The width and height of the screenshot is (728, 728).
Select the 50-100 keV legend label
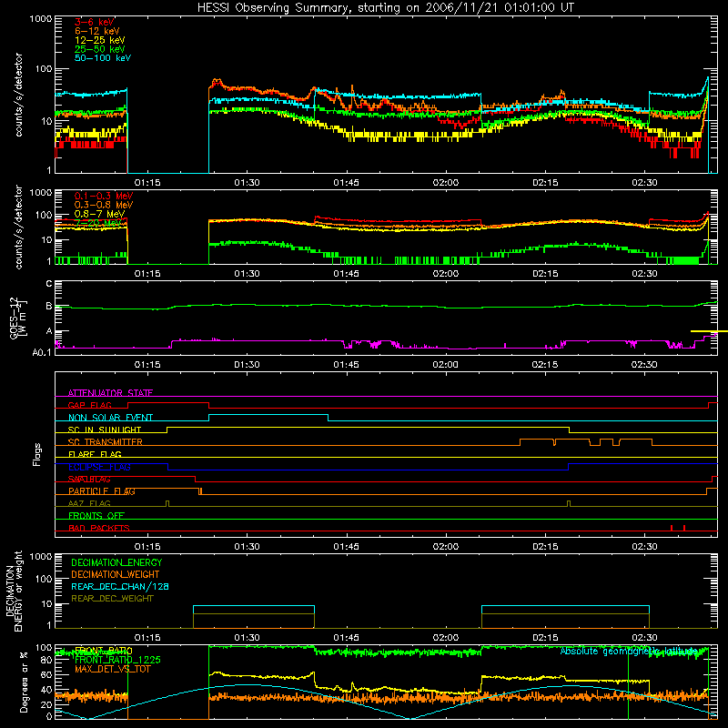(103, 58)
